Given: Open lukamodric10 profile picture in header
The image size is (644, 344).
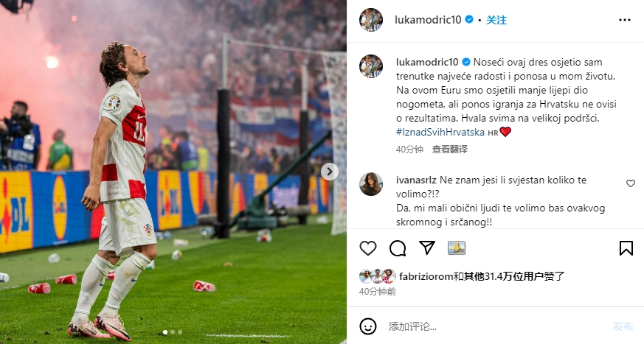Looking at the screenshot, I should (371, 20).
